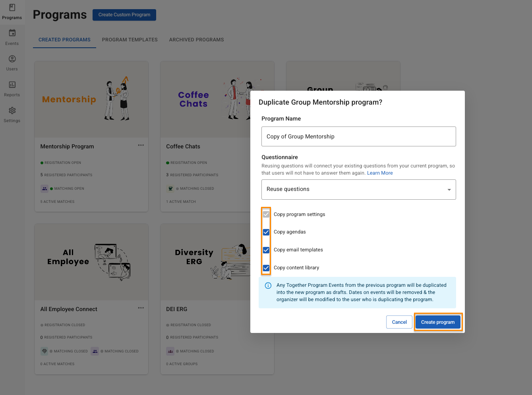Open the Users sidebar icon
Viewport: 532px width, 395px height.
(12, 59)
